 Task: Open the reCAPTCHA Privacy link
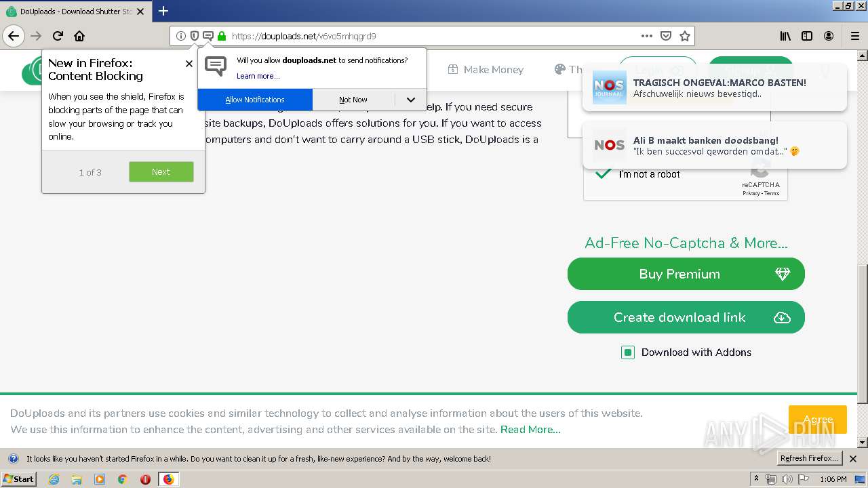coord(751,194)
